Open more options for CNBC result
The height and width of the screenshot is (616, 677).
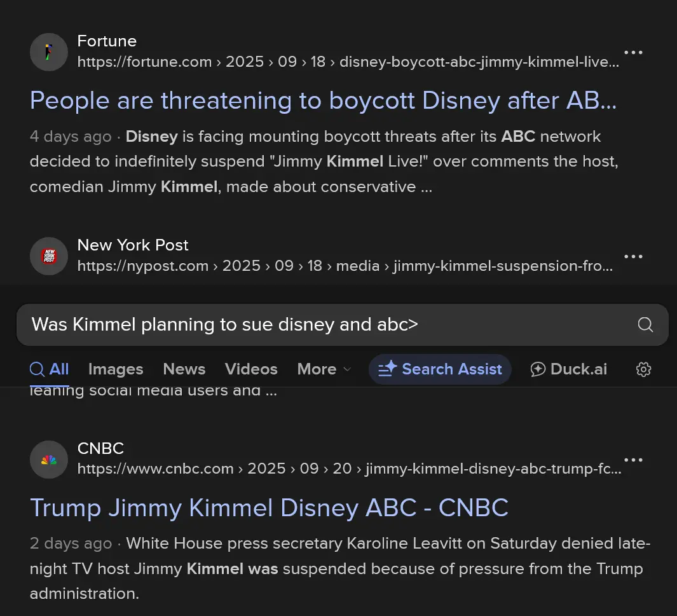click(x=633, y=460)
